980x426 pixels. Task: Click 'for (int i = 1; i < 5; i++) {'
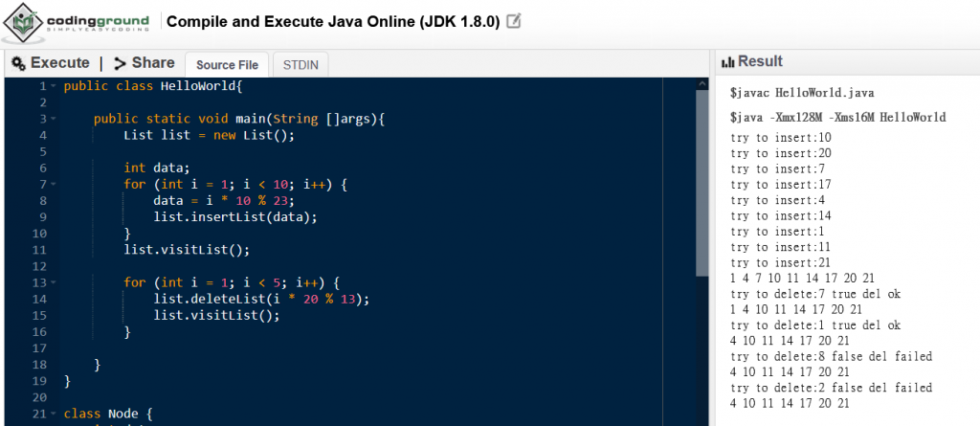232,282
